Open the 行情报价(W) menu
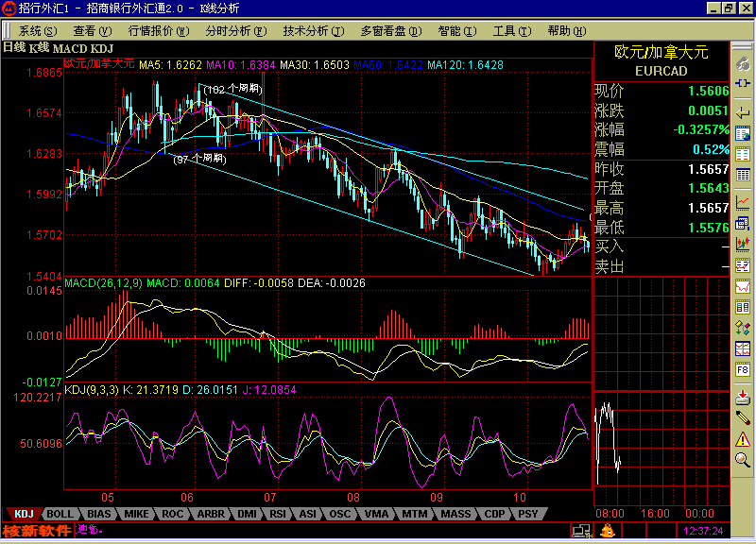 tap(159, 31)
